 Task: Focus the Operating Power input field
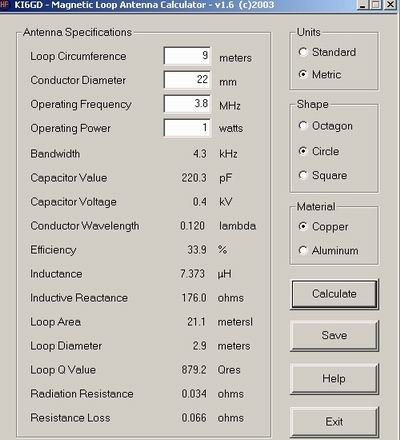[187, 128]
